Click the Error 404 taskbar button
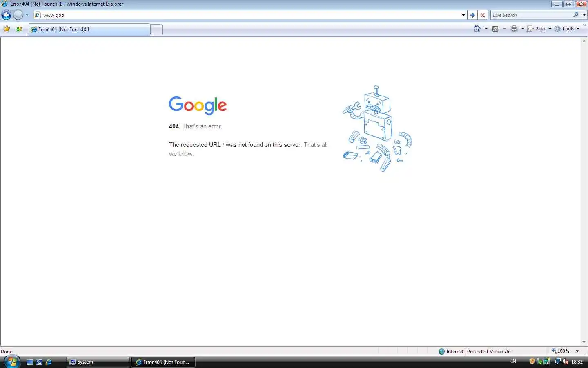Screen dimensions: 588x368 163,362
